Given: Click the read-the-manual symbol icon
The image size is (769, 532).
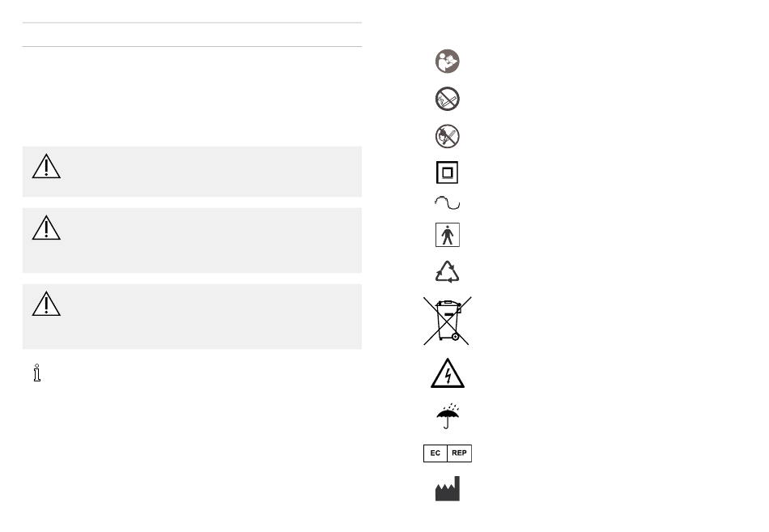Looking at the screenshot, I should pyautogui.click(x=448, y=62).
